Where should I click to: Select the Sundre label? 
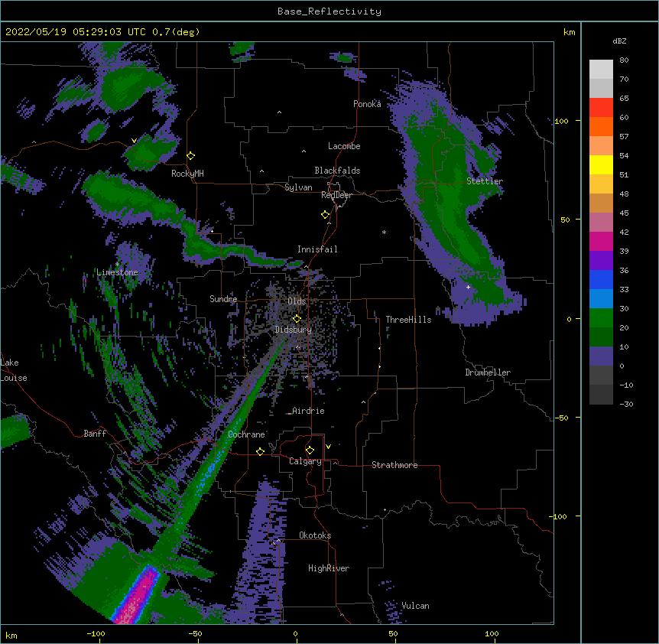pos(223,299)
